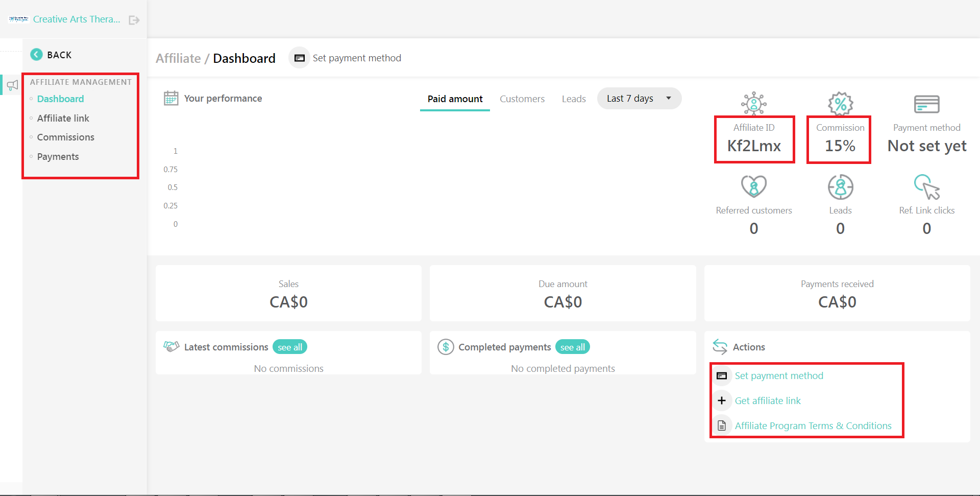Click the Commission value 15%
Viewport: 980px width, 496px height.
pos(840,146)
